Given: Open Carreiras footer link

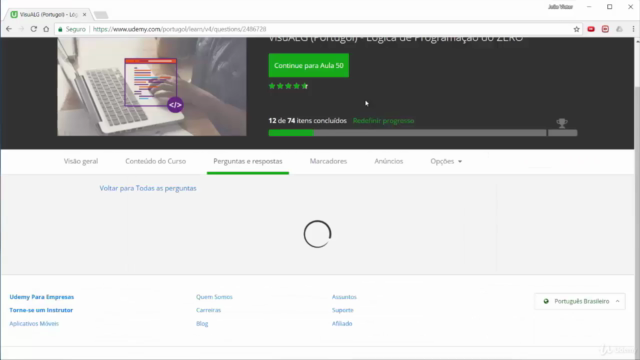Looking at the screenshot, I should click(x=208, y=310).
